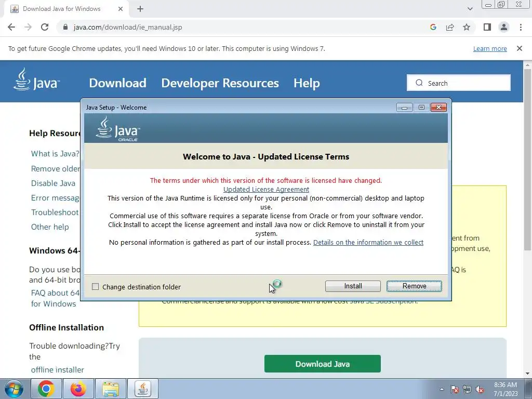532x399 pixels.
Task: Click the address bar URL
Action: pyautogui.click(x=128, y=27)
